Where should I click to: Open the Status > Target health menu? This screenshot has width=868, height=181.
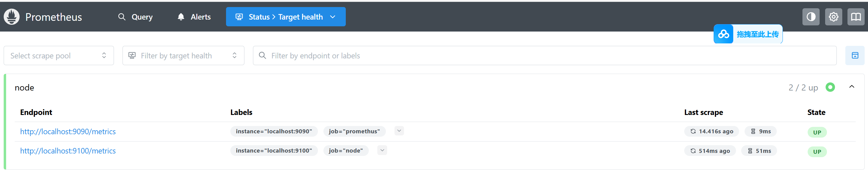click(286, 17)
